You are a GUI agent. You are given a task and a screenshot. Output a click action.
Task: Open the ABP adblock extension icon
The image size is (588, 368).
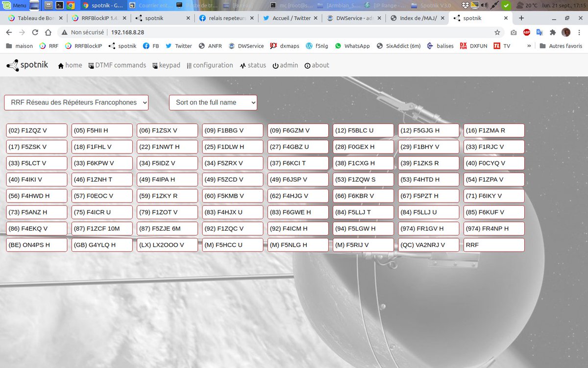(x=527, y=32)
